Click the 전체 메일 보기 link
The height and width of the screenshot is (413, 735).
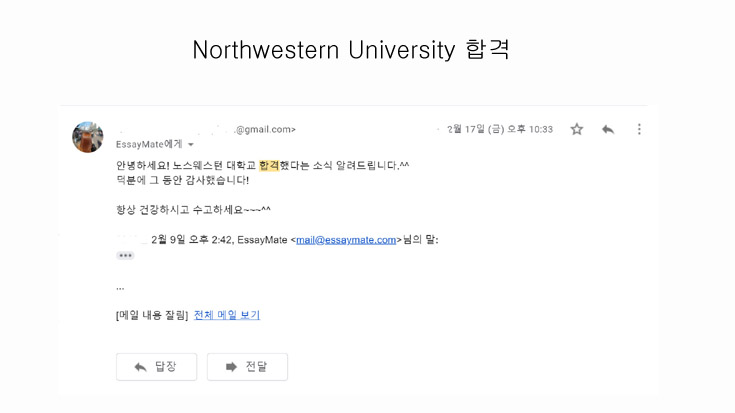coord(227,315)
